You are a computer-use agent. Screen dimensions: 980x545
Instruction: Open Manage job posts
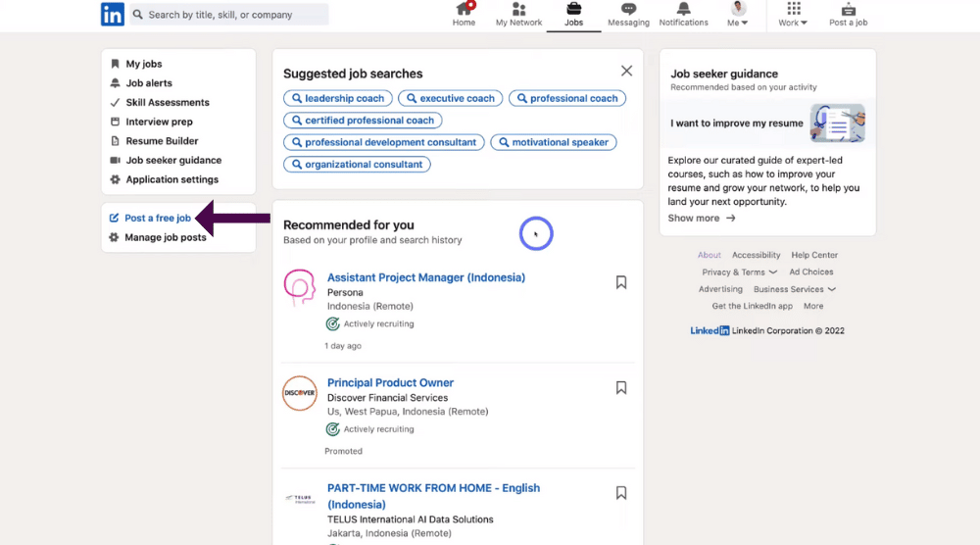[165, 237]
